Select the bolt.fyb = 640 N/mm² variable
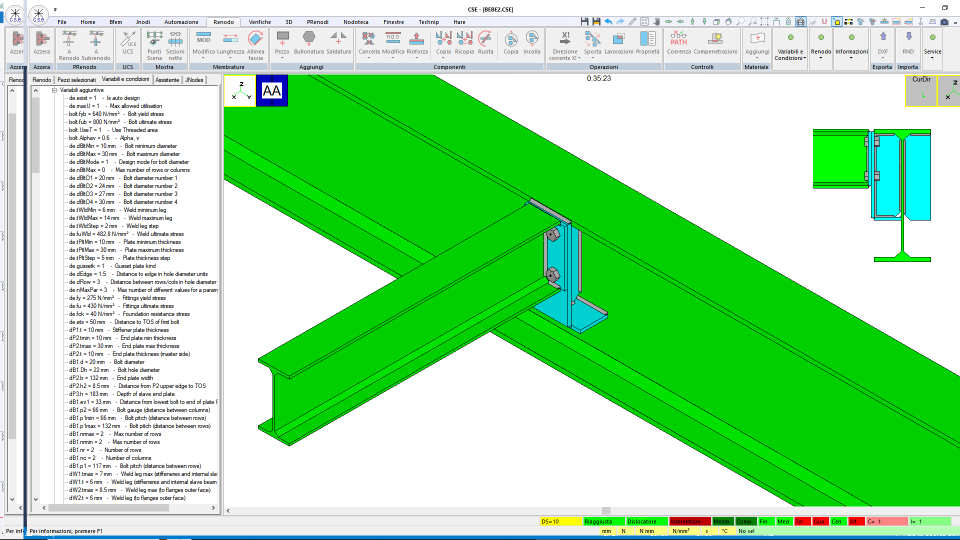The image size is (960, 540). click(x=116, y=114)
